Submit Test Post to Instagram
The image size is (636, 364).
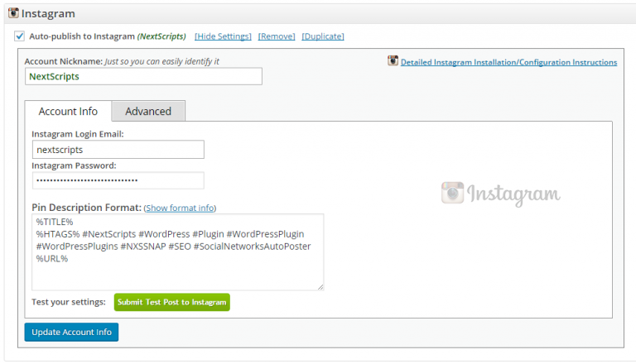(172, 303)
